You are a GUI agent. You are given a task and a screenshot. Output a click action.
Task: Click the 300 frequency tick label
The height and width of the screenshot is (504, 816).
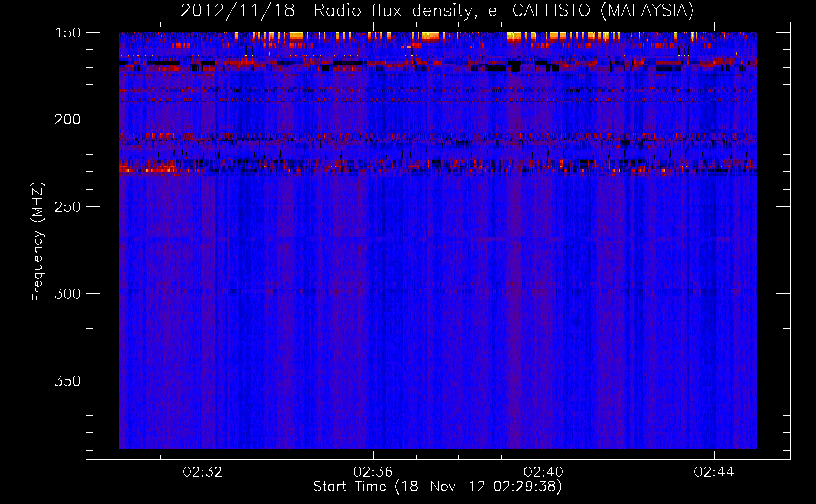pyautogui.click(x=68, y=294)
